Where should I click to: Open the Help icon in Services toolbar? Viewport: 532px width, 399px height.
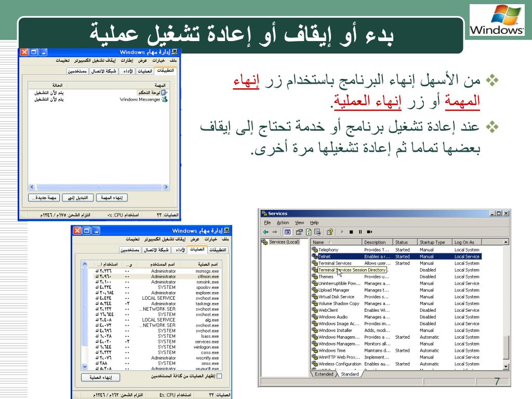coord(329,232)
